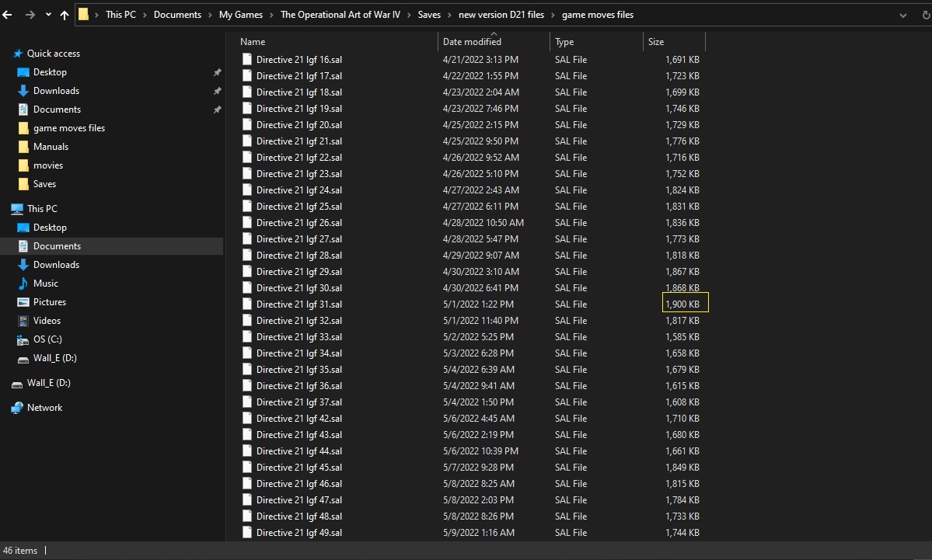The height and width of the screenshot is (560, 932).
Task: Open 'game moves files' folder in sidebar
Action: [x=69, y=127]
